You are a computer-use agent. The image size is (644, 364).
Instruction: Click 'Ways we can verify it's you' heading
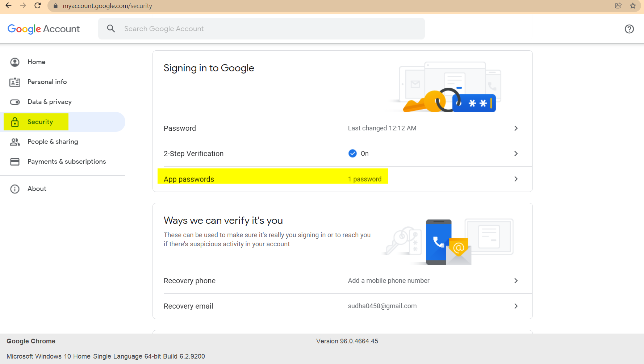pyautogui.click(x=223, y=221)
